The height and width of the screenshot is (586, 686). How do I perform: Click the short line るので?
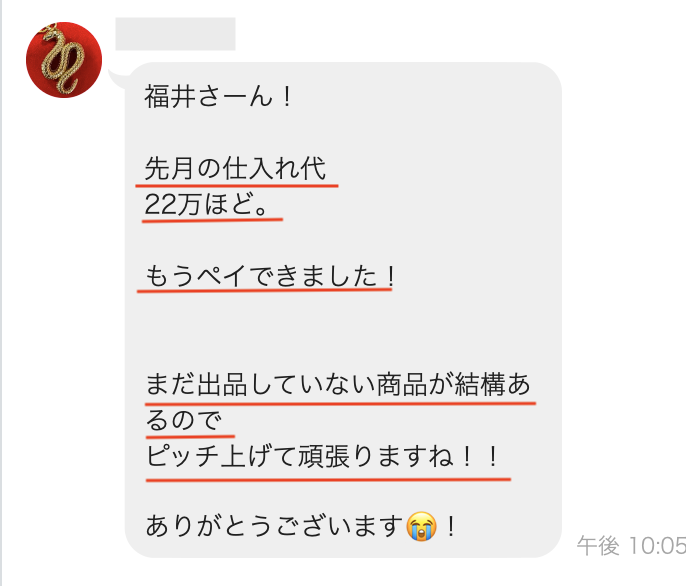[184, 420]
